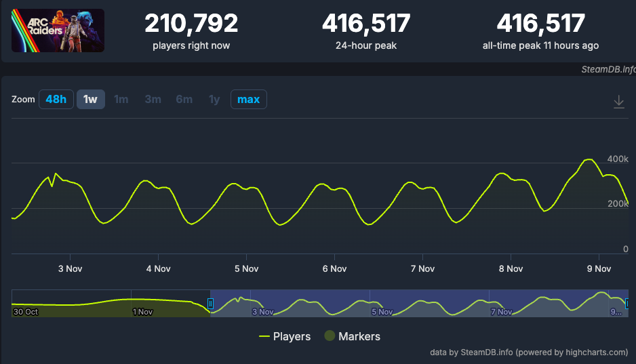Click the 30 Oct area in navigator
The image size is (636, 364).
click(27, 312)
